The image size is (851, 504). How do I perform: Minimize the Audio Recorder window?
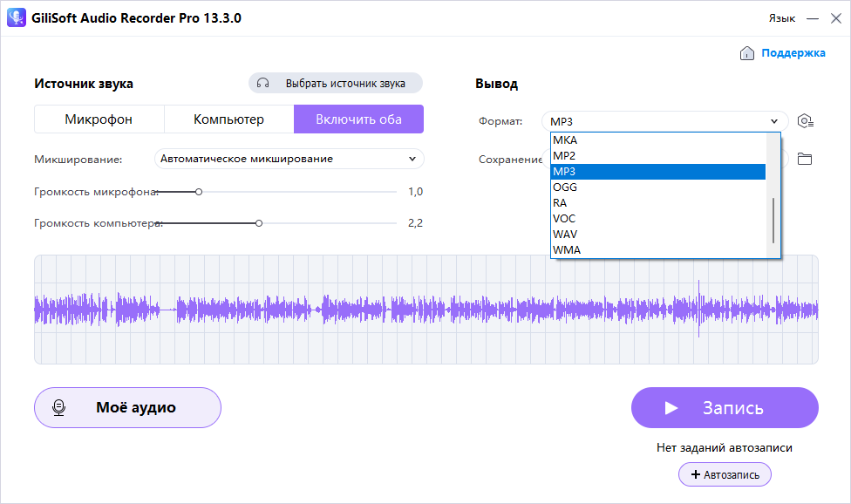pyautogui.click(x=813, y=18)
